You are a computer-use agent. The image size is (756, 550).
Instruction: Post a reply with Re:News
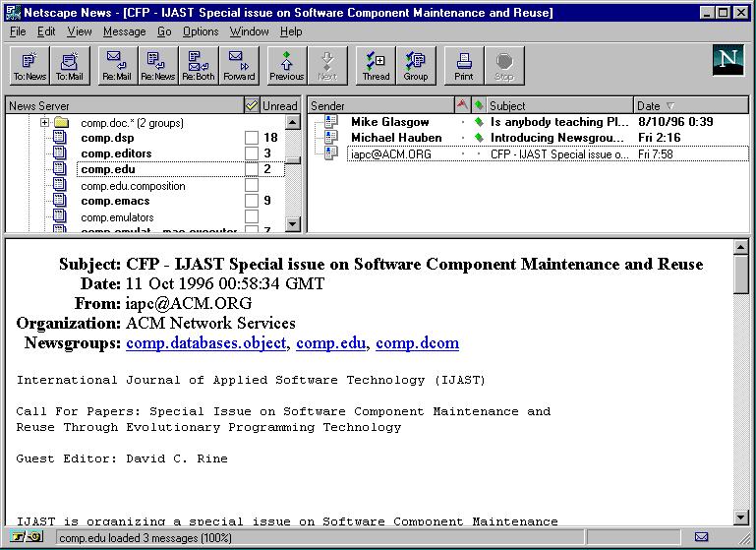158,66
